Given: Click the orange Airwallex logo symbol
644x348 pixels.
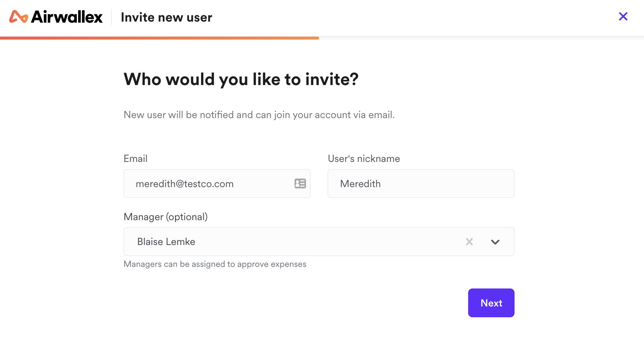Looking at the screenshot, I should 19,17.
